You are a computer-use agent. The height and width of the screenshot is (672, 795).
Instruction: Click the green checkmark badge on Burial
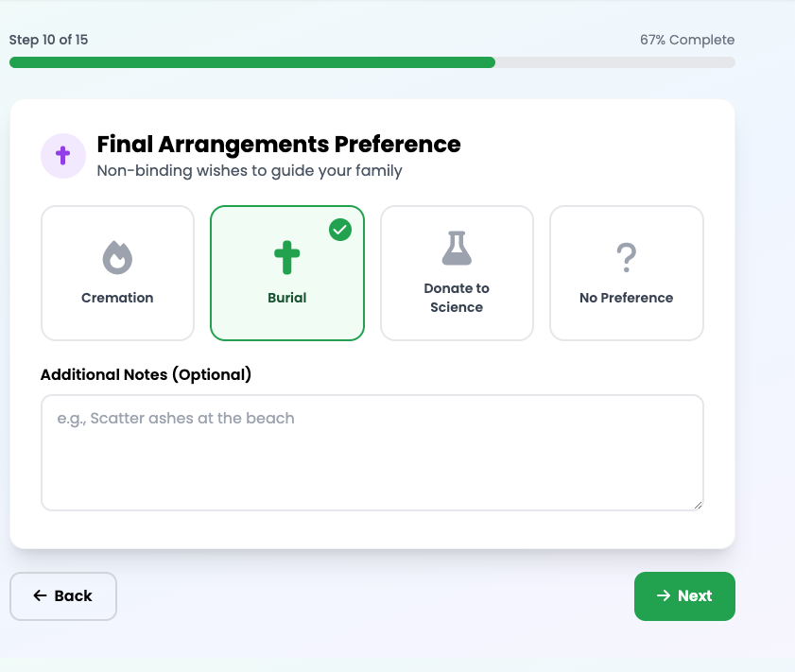tap(340, 230)
